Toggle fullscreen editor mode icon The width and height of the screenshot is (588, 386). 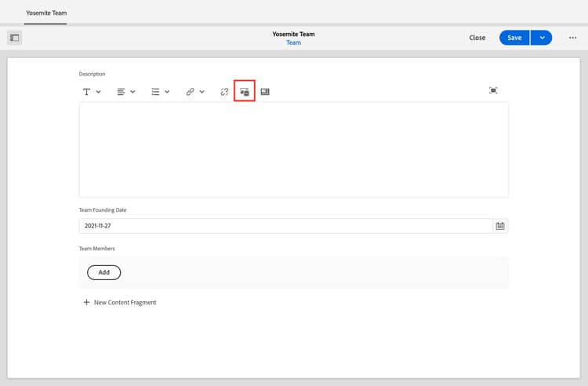pos(493,90)
